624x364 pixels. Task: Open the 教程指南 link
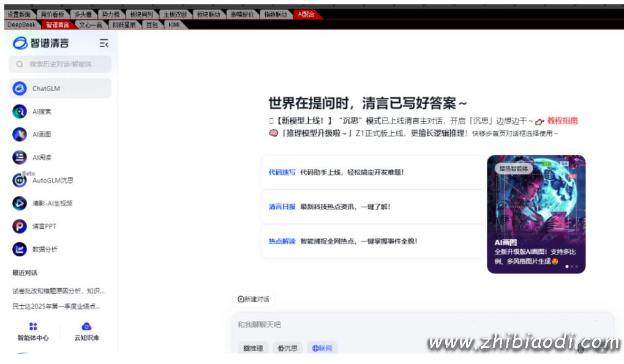click(562, 121)
